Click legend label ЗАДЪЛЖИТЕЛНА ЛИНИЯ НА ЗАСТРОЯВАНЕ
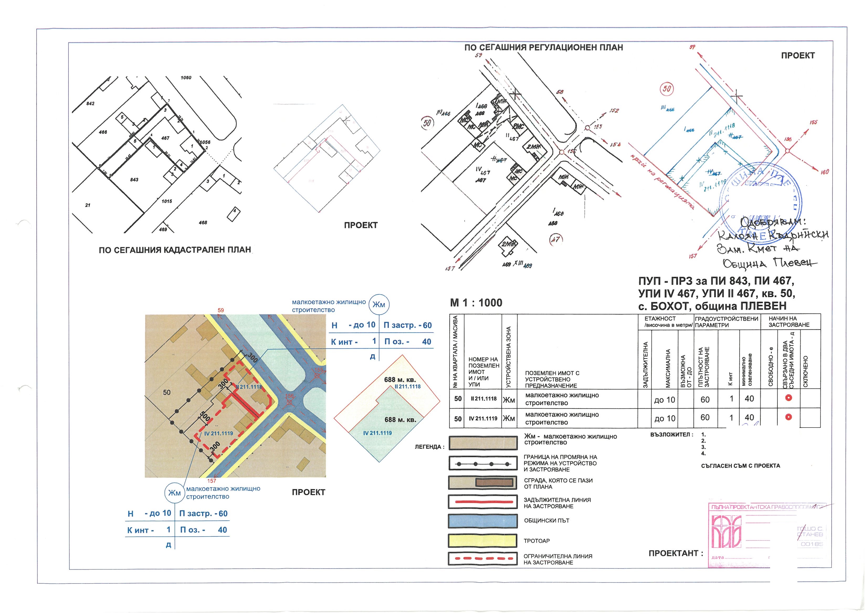Viewport: 868px width, 614px height. click(x=557, y=503)
